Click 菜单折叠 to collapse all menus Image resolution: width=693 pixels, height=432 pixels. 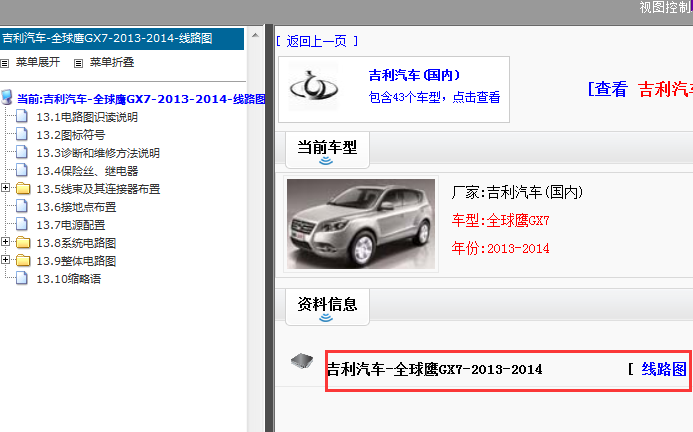112,62
